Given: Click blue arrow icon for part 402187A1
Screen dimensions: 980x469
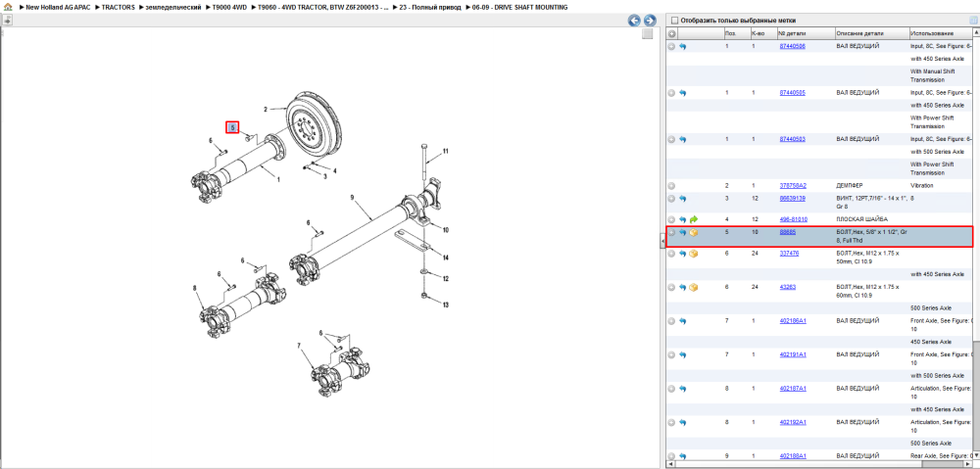Looking at the screenshot, I should pos(682,389).
